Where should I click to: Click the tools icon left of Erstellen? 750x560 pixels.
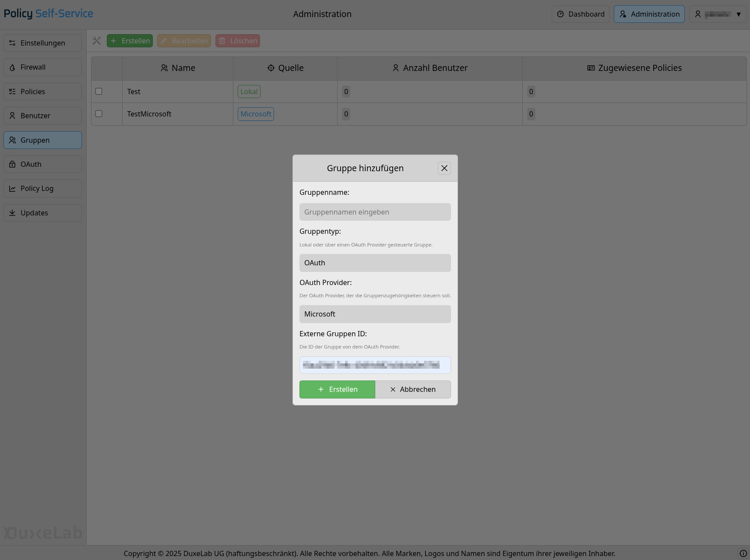click(97, 41)
